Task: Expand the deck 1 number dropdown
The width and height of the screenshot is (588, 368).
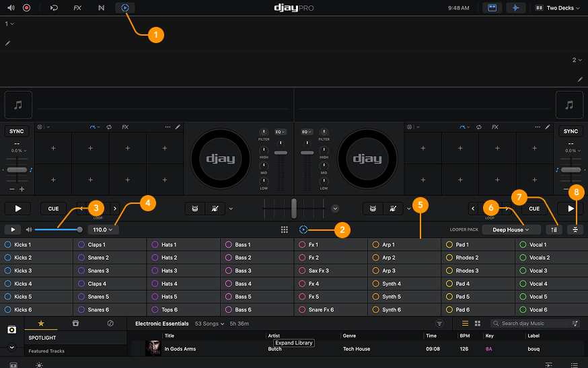Action: [x=9, y=24]
